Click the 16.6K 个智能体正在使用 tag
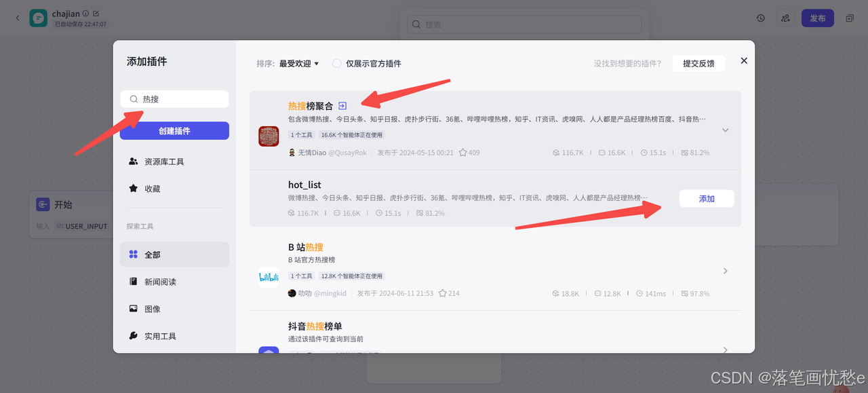868x393 pixels. (352, 135)
